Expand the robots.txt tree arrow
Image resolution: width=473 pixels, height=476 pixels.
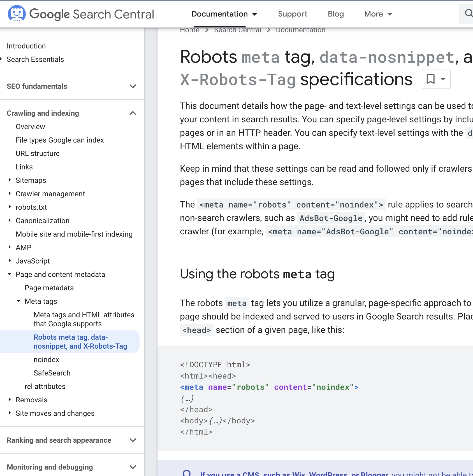(x=10, y=207)
